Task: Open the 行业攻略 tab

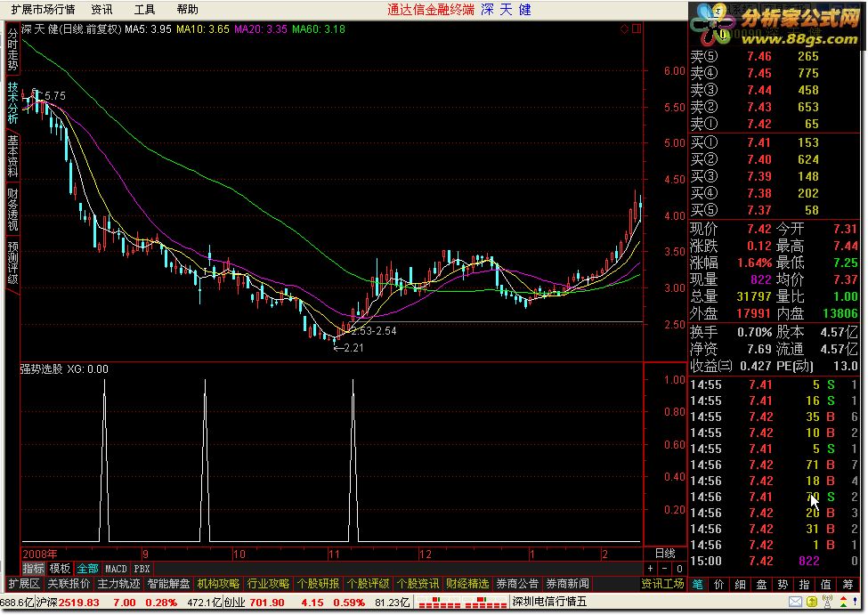Action: point(268,584)
